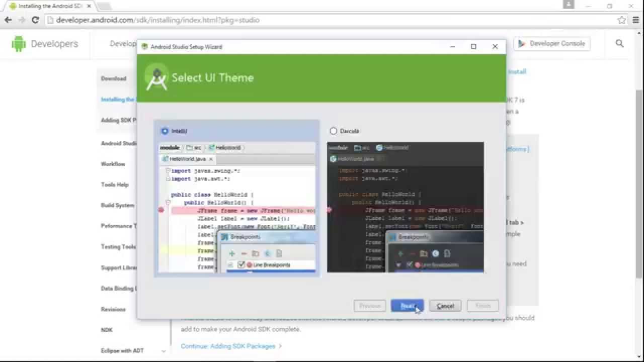644x362 pixels.
Task: Maximize the Setup Wizard window
Action: pos(473,46)
